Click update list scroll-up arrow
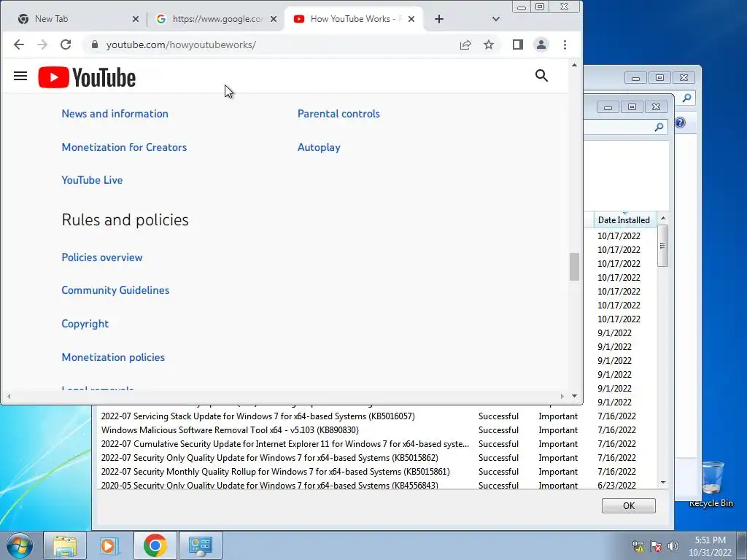747x560 pixels. pyautogui.click(x=662, y=218)
